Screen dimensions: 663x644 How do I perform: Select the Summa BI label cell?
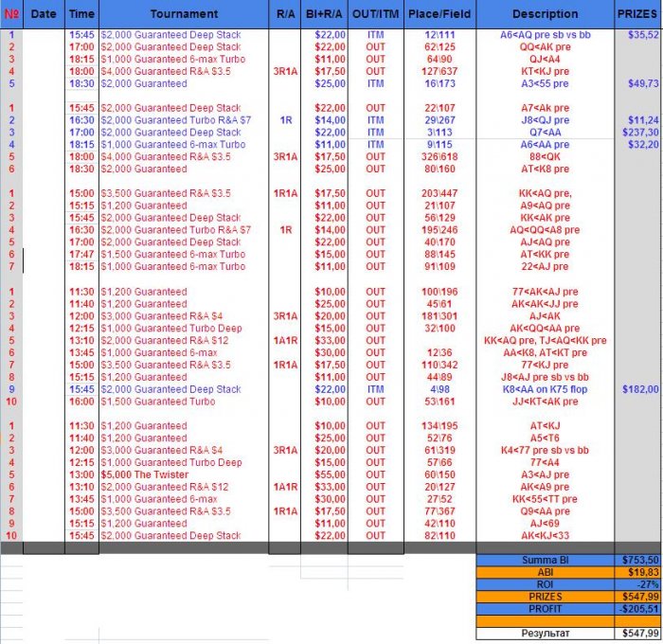545,560
